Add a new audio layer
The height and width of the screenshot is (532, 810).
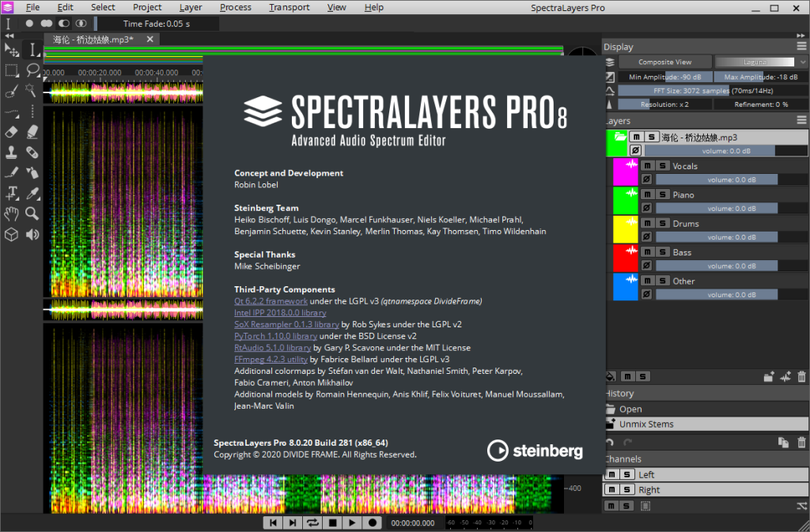click(x=785, y=377)
